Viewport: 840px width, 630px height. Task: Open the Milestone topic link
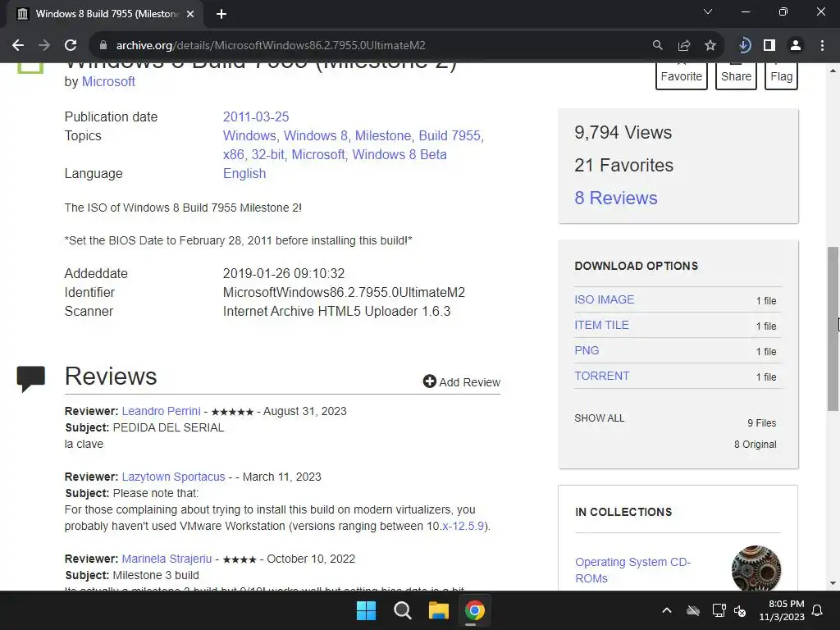(x=382, y=135)
